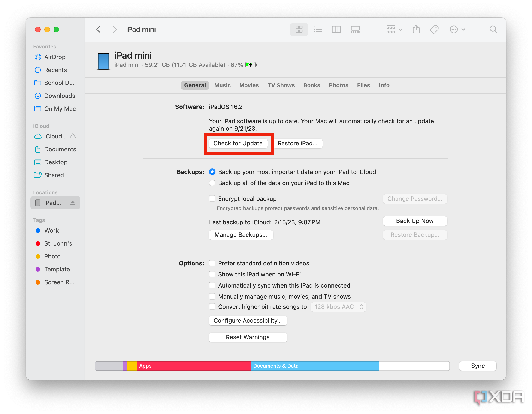
Task: Switch to icon grid view
Action: [299, 30]
